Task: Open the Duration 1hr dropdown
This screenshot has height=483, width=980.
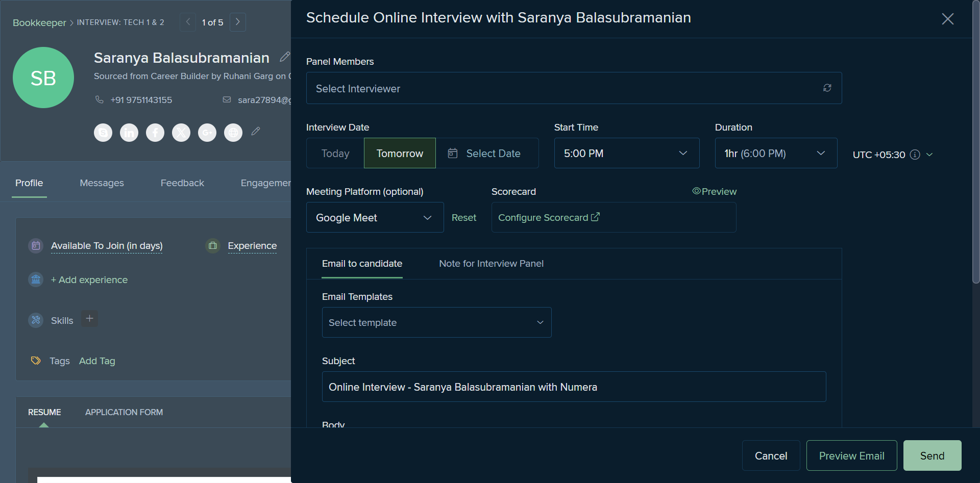Action: coord(776,153)
